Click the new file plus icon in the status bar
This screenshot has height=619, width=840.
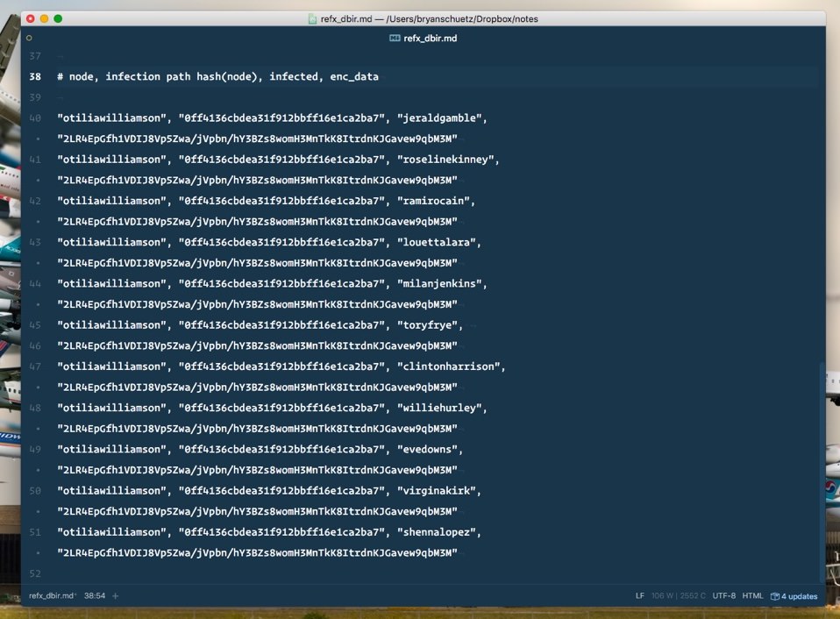pyautogui.click(x=115, y=596)
